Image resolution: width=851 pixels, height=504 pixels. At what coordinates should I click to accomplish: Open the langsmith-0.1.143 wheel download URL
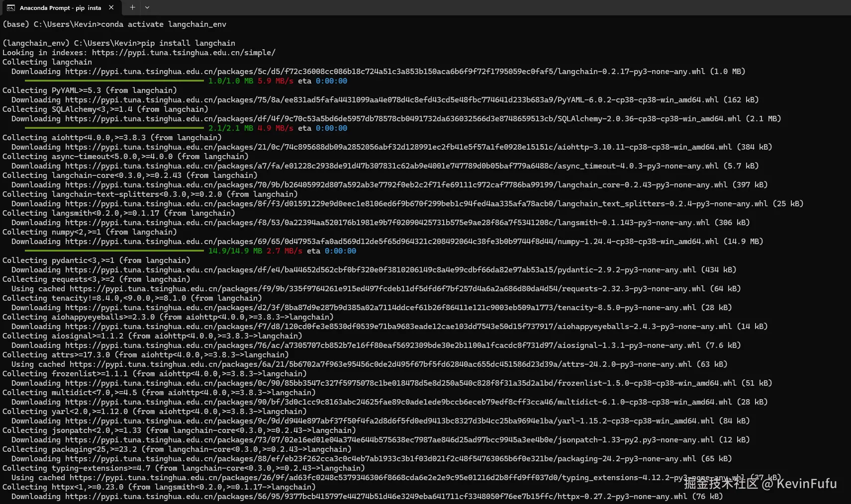387,223
